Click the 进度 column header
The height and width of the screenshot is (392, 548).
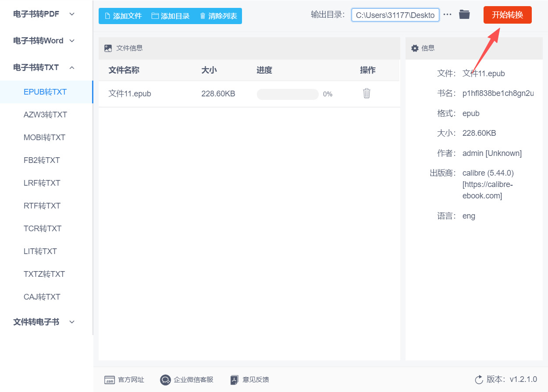coord(264,71)
